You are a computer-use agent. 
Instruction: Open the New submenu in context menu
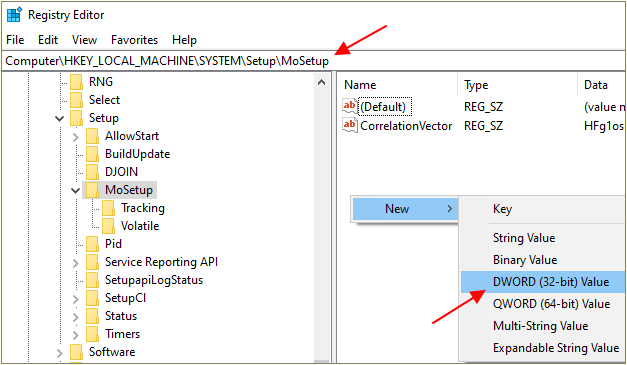(405, 209)
